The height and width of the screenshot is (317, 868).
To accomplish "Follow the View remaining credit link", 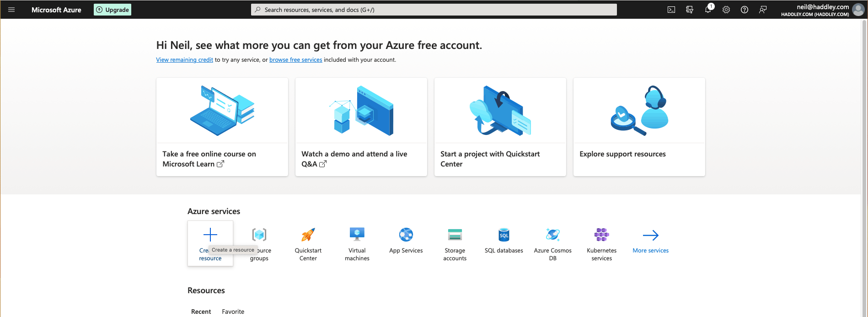I will pos(184,60).
